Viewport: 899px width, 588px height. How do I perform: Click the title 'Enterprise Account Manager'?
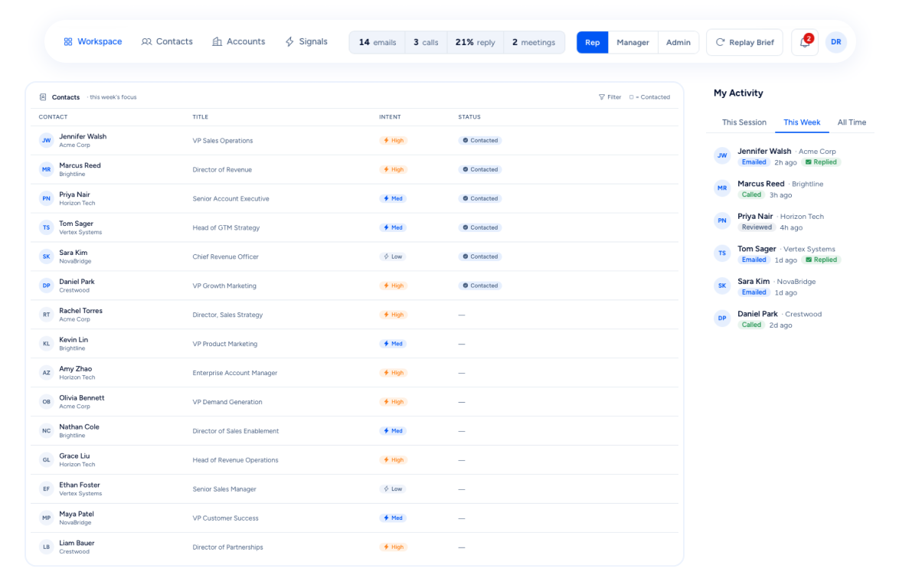click(234, 373)
